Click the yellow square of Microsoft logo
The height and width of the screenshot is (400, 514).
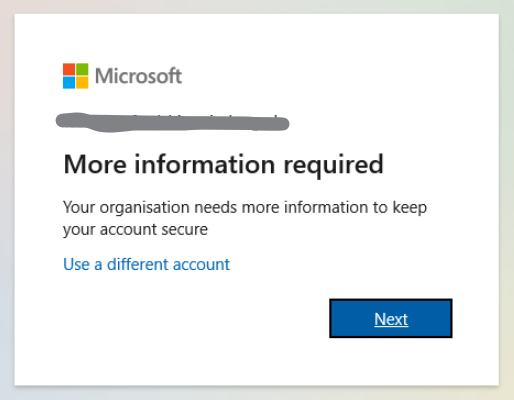(82, 83)
